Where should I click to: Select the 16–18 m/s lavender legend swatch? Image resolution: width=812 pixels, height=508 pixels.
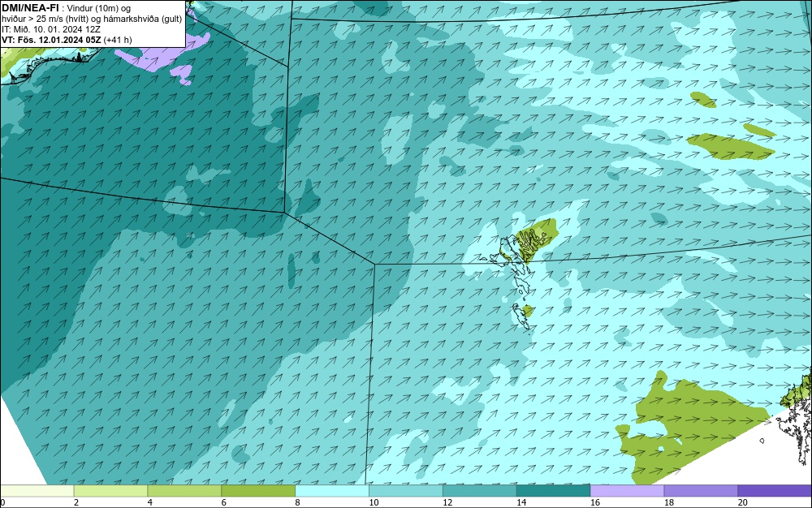627,490
